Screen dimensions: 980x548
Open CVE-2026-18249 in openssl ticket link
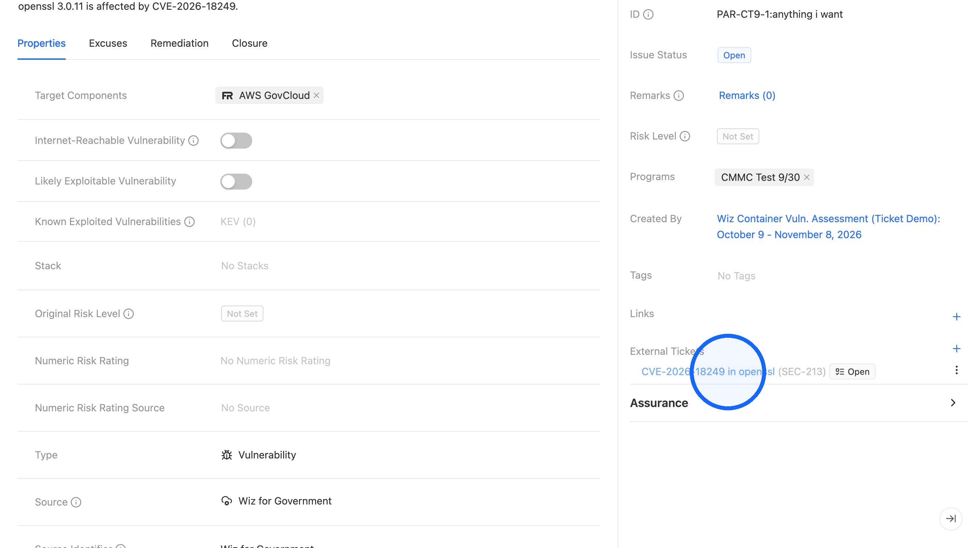[x=707, y=371]
